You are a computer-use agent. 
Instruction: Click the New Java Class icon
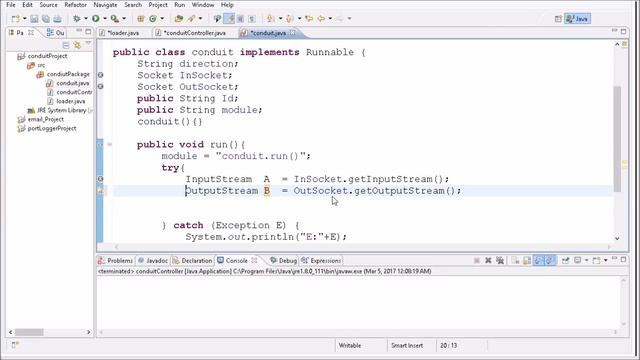click(x=153, y=19)
